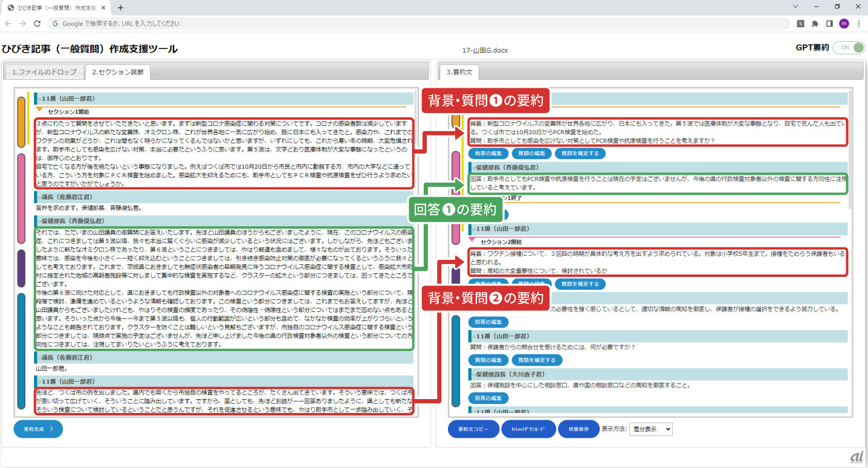This screenshot has height=468, width=868.
Task: Close the ひびき記事 browser tab
Action: pos(105,7)
